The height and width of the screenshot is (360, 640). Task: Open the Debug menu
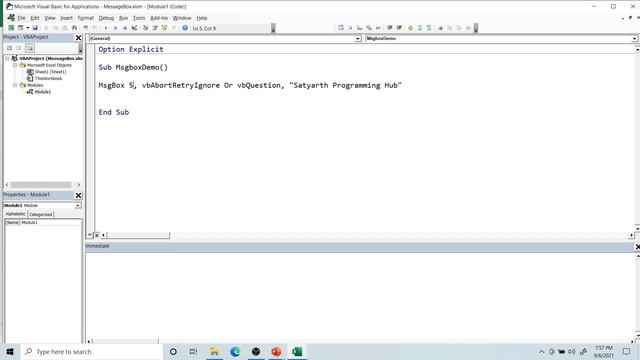click(x=106, y=18)
